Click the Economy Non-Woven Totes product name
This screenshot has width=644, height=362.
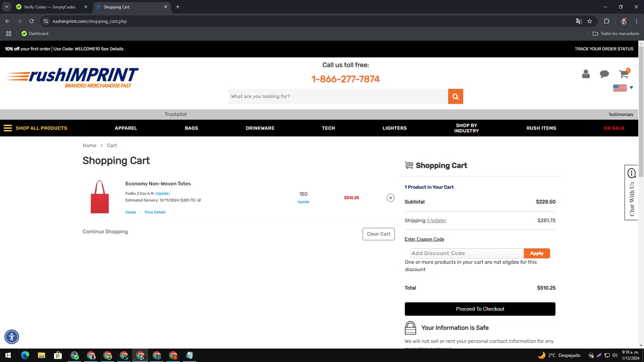(x=158, y=184)
